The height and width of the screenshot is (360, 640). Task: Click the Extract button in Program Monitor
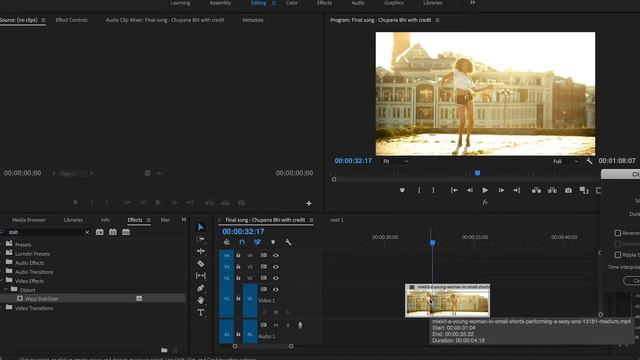tap(552, 190)
